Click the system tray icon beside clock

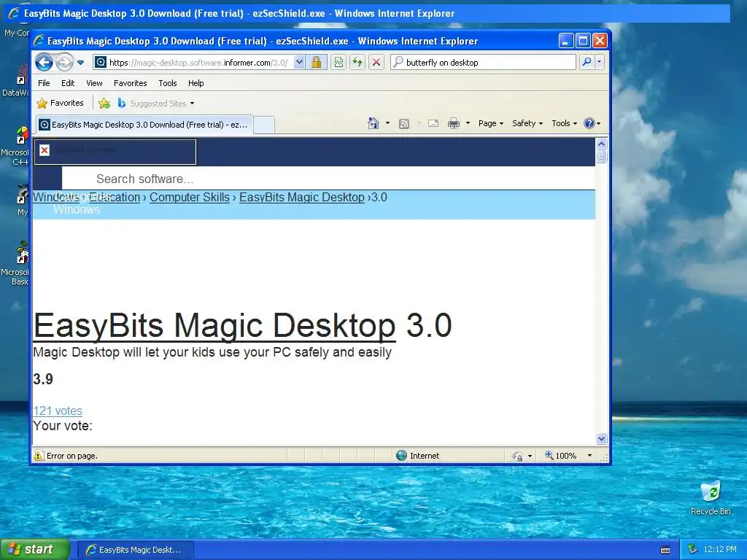(693, 550)
